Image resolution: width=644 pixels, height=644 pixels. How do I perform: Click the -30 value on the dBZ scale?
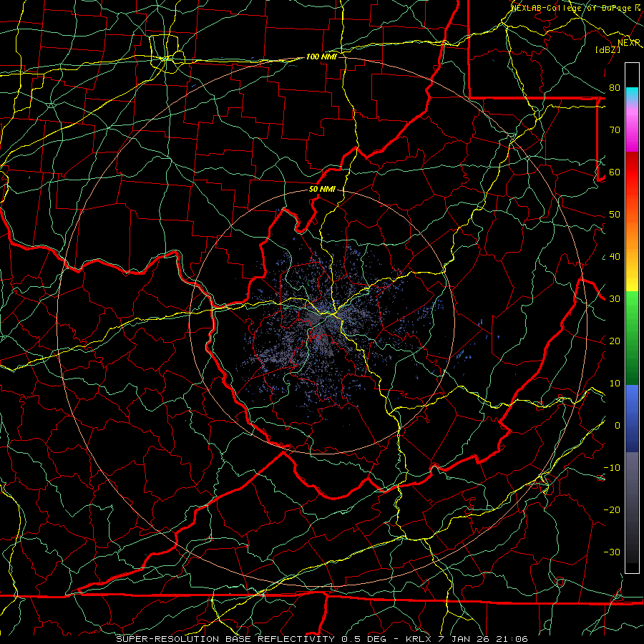[612, 552]
